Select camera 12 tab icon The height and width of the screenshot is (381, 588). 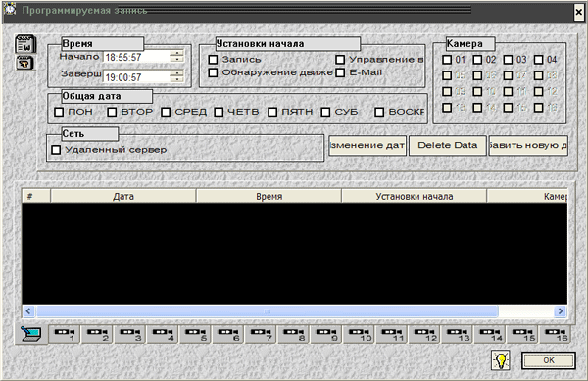click(423, 334)
